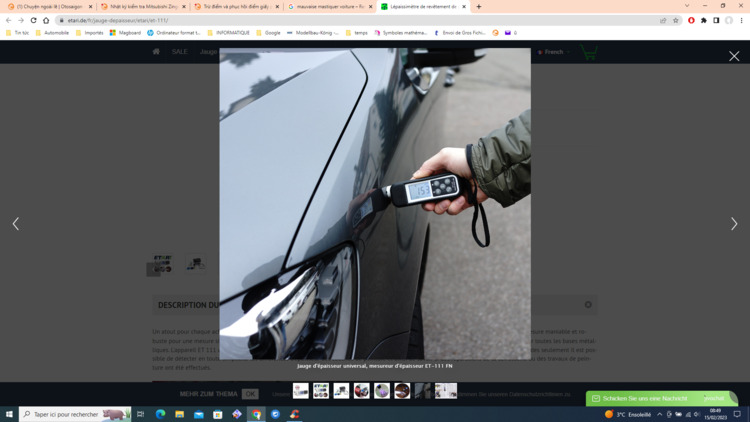Bookmark this page with the star icon
The image size is (750, 422).
(x=675, y=20)
